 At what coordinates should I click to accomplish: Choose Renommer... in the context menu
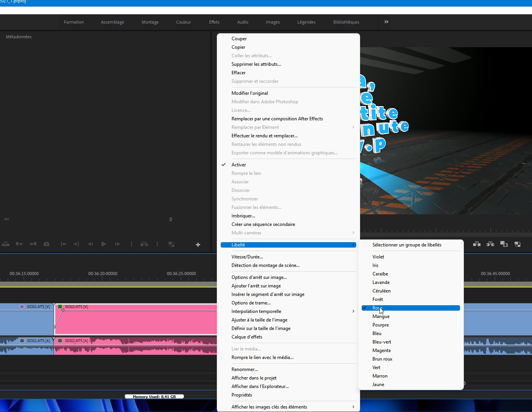coord(244,369)
